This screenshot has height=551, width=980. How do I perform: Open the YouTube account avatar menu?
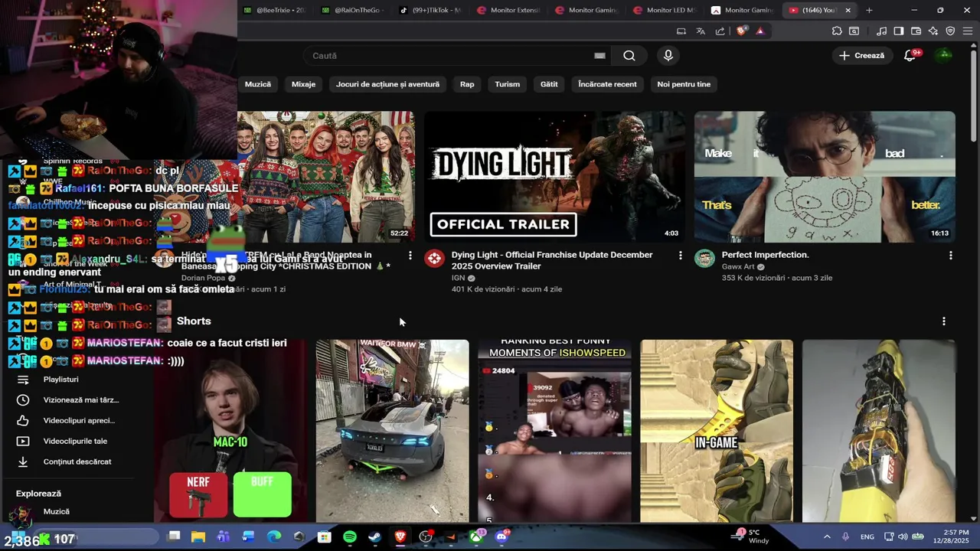point(945,55)
